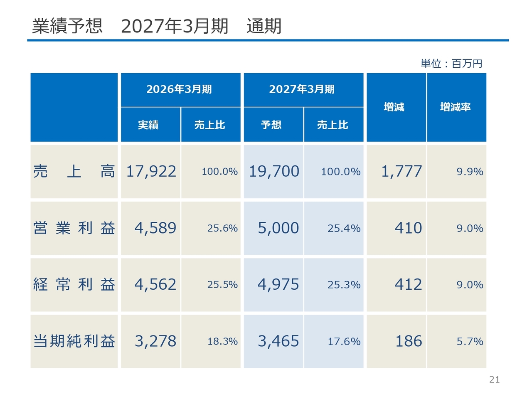Select the 当期純利益 row label

(74, 341)
